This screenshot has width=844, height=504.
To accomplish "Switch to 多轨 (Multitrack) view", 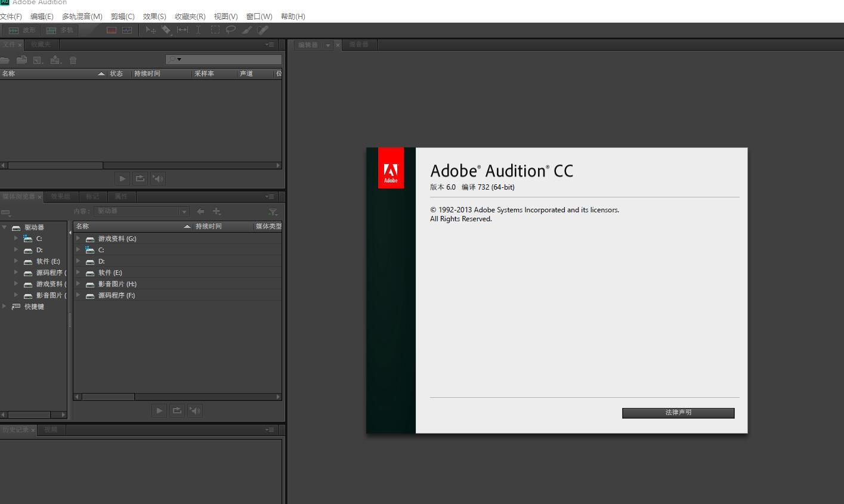I will coord(60,30).
